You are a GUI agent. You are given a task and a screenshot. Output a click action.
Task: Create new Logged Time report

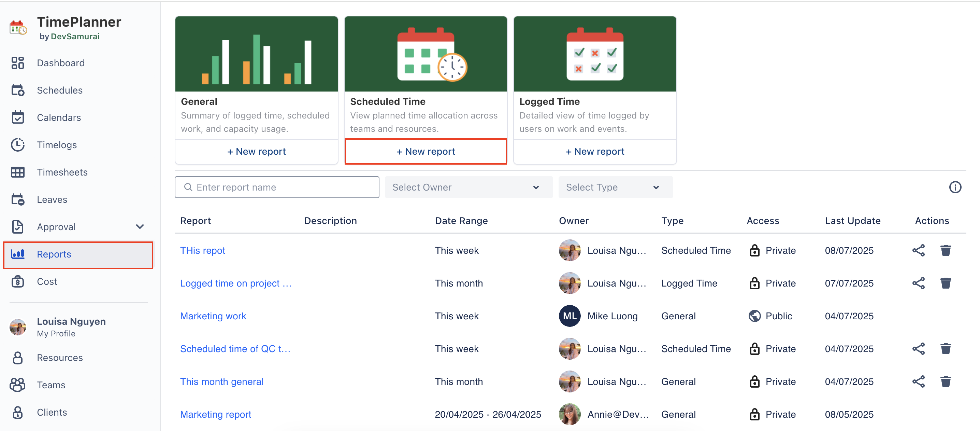595,152
